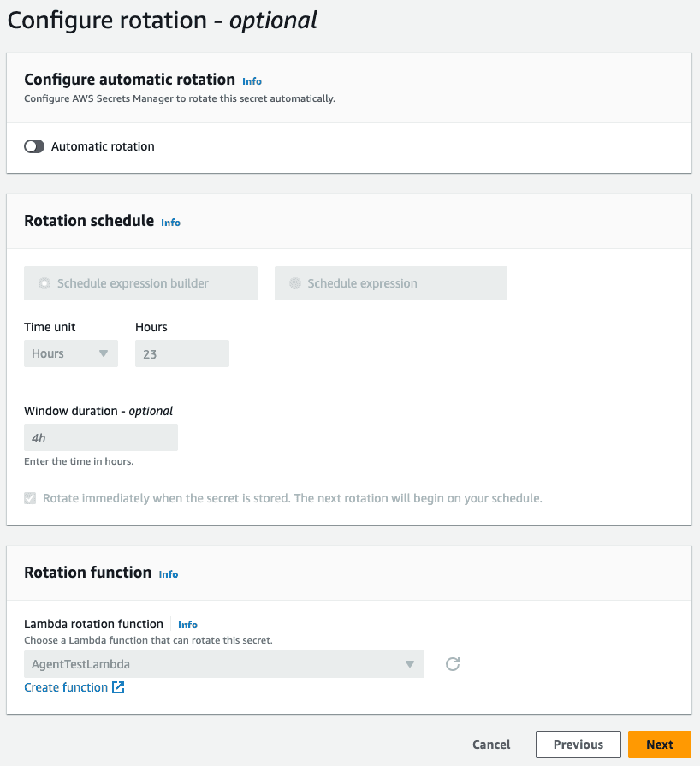Open Info link next to Rotation function heading
The height and width of the screenshot is (766, 700).
click(169, 574)
